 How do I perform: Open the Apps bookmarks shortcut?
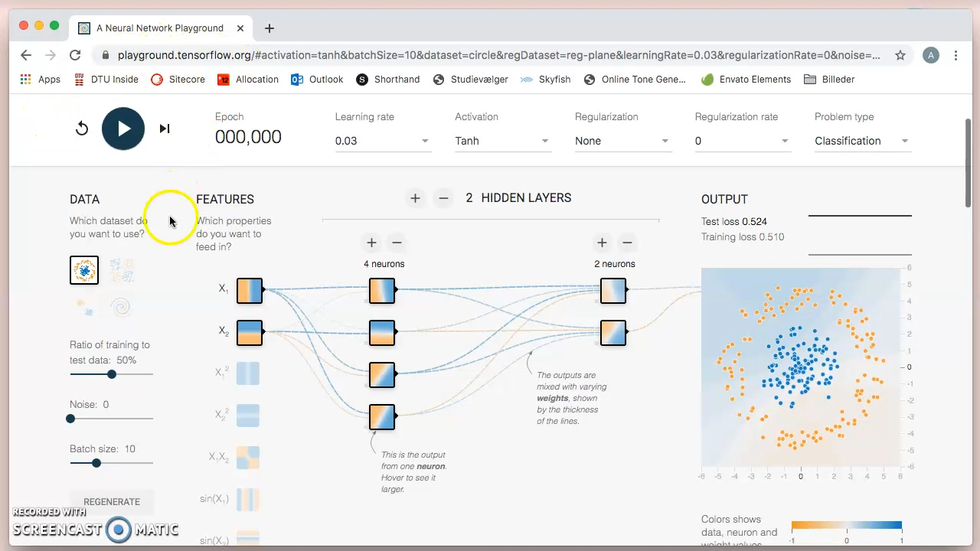click(41, 80)
